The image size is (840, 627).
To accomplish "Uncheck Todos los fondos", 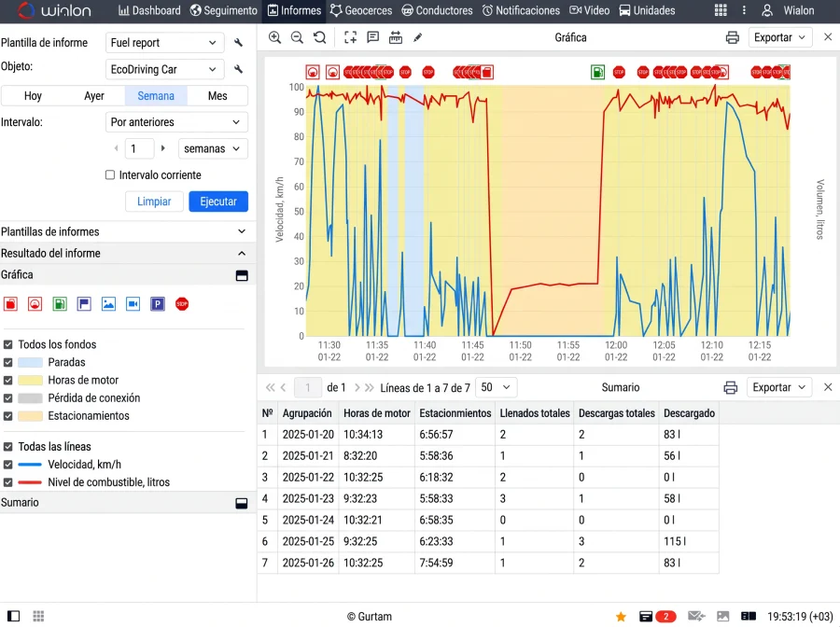I will tap(8, 344).
